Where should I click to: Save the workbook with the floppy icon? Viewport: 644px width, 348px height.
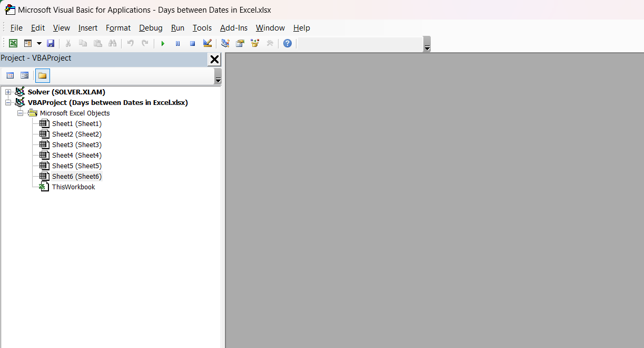51,43
